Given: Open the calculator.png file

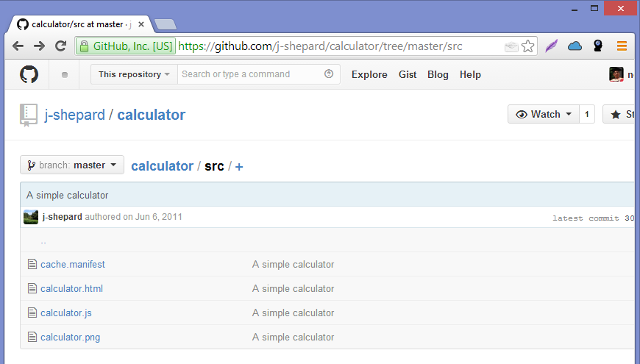Looking at the screenshot, I should [70, 338].
